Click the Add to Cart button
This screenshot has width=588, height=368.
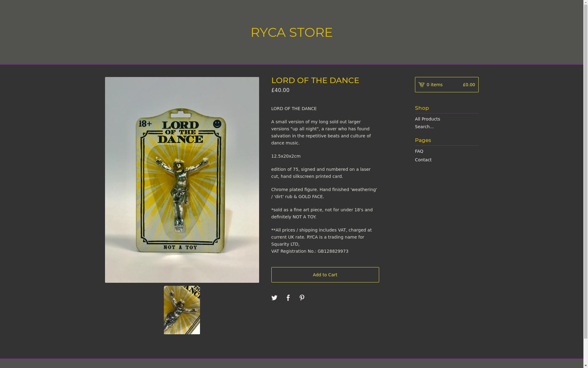pos(325,275)
